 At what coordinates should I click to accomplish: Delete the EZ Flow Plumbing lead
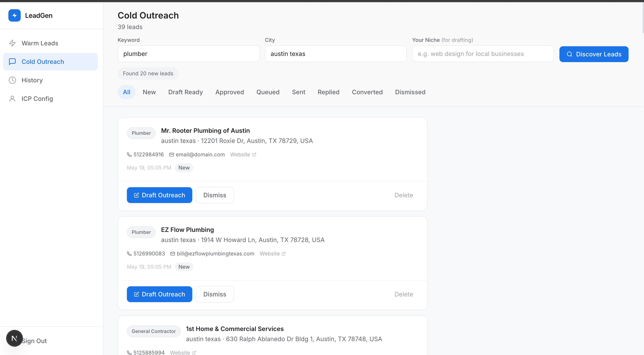(403, 294)
